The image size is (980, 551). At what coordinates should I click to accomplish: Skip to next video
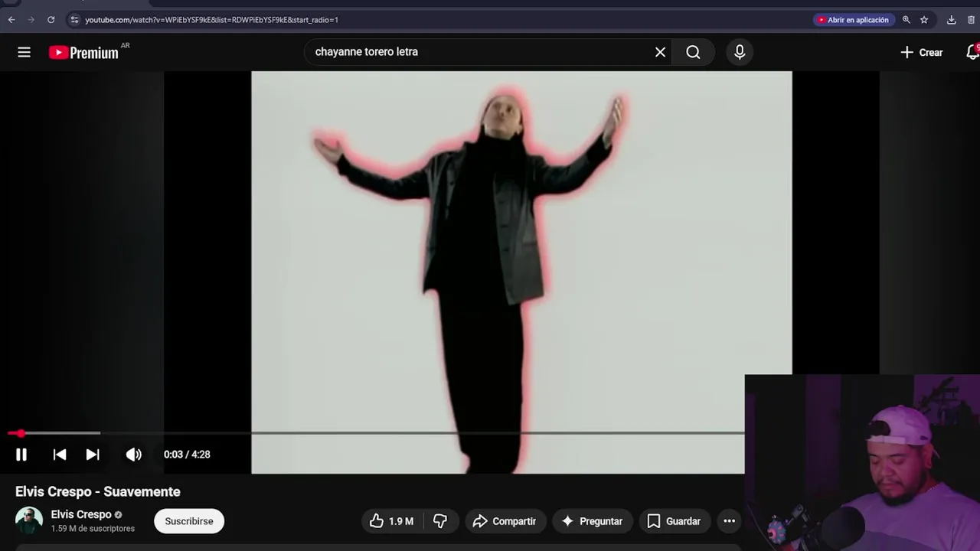[x=93, y=455]
